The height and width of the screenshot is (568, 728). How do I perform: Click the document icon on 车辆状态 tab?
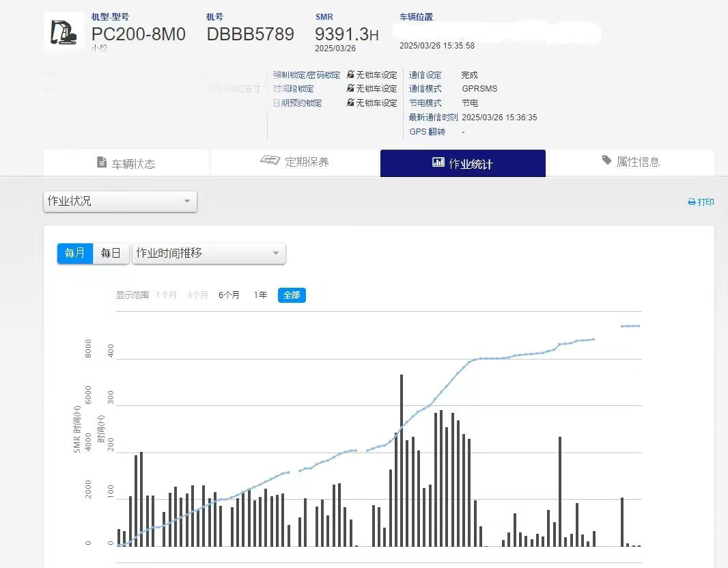[x=102, y=163]
